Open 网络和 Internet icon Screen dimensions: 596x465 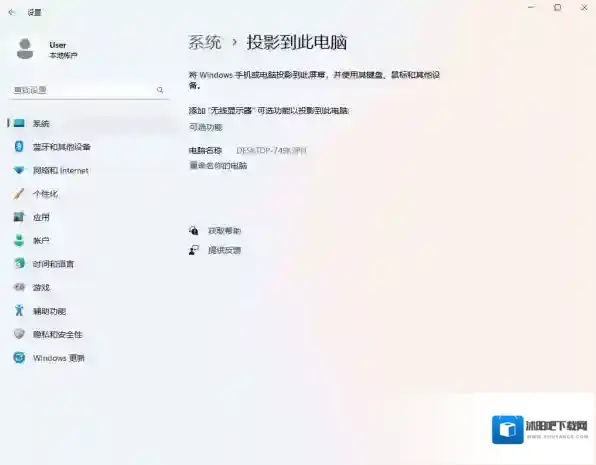[19, 170]
